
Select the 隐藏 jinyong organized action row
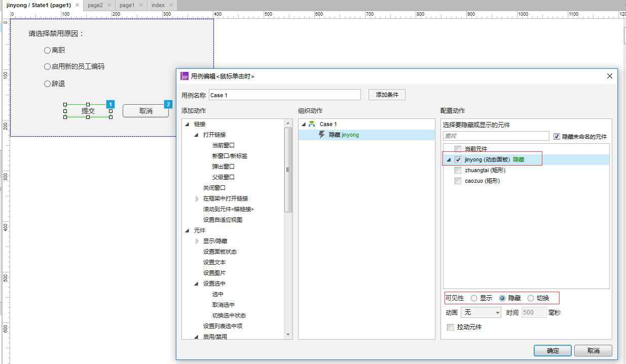(366, 135)
